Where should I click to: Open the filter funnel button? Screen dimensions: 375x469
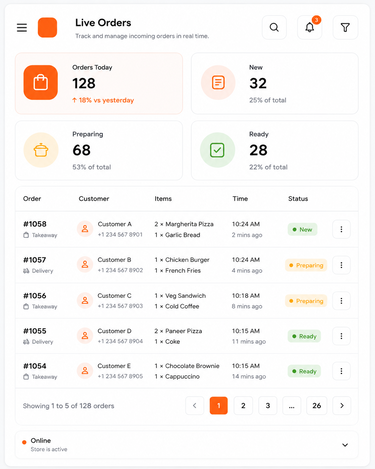pos(345,27)
